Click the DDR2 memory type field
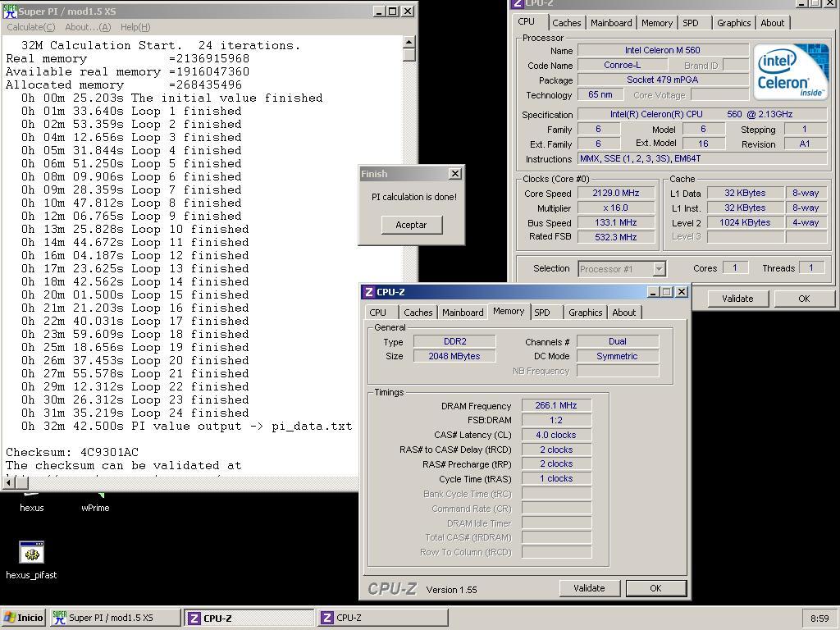 click(x=454, y=341)
